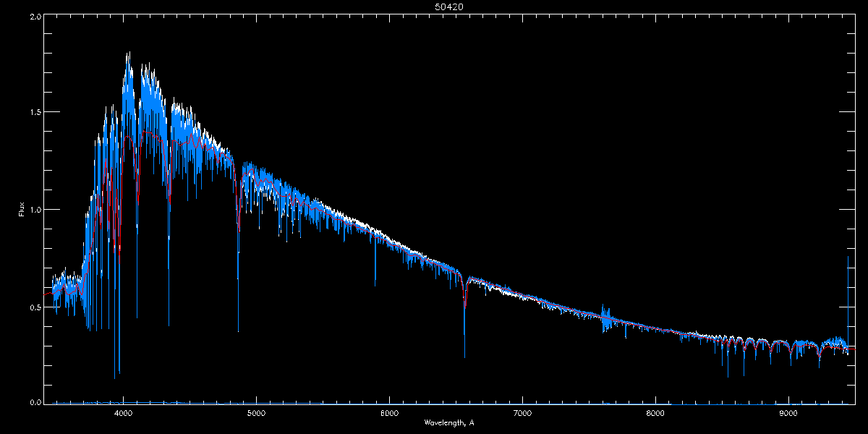868x434 pixels.
Task: Click the deep absorption dip near 6560
Action: tap(464, 354)
